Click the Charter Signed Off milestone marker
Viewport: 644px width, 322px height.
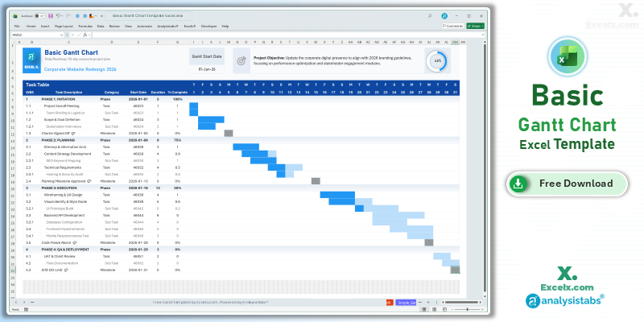(229, 133)
